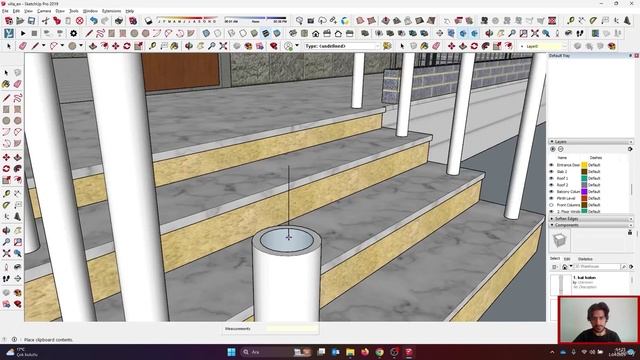
Task: Click the Balcony Column layer purple swatch
Action: [x=584, y=191]
